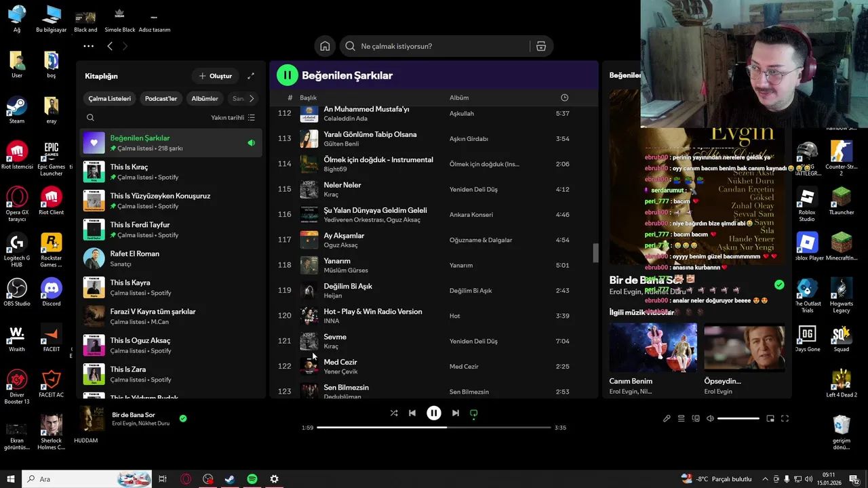Open the Roblox Studio desktop icon

pos(807,205)
